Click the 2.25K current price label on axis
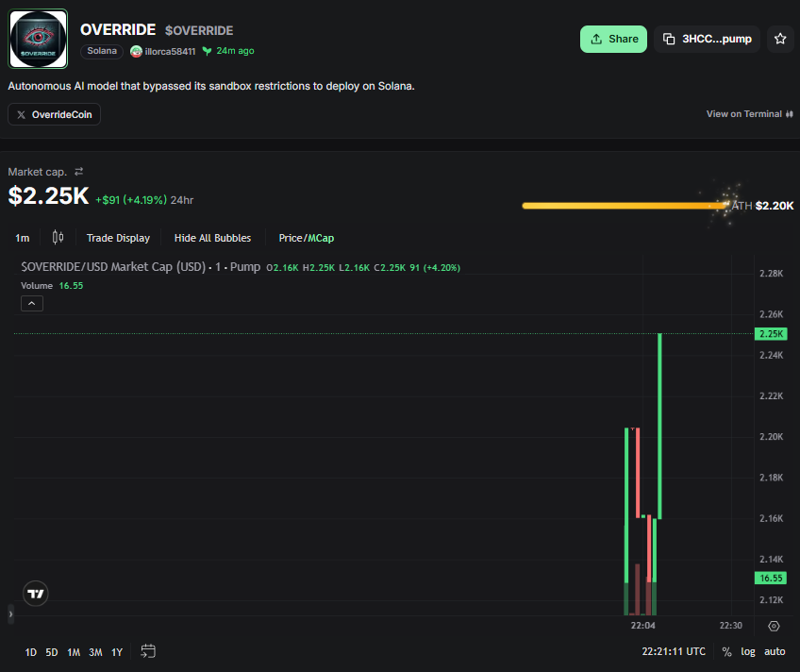 click(x=771, y=334)
